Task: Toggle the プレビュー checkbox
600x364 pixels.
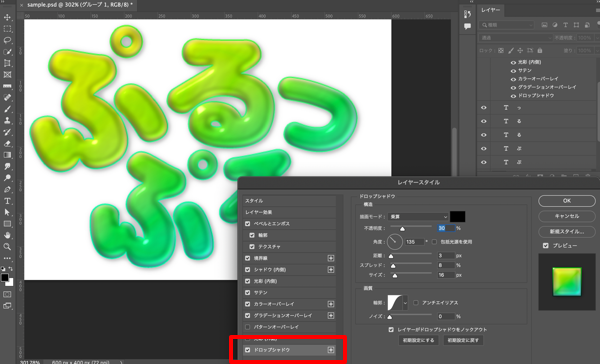Action: pos(546,245)
